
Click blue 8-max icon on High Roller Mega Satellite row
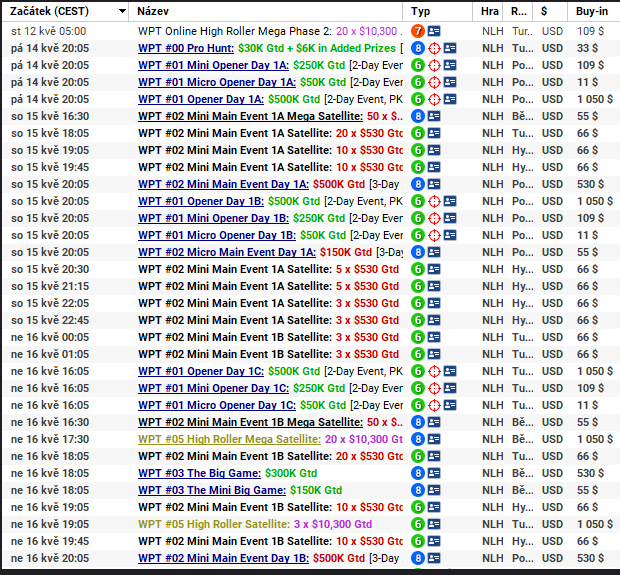point(418,439)
